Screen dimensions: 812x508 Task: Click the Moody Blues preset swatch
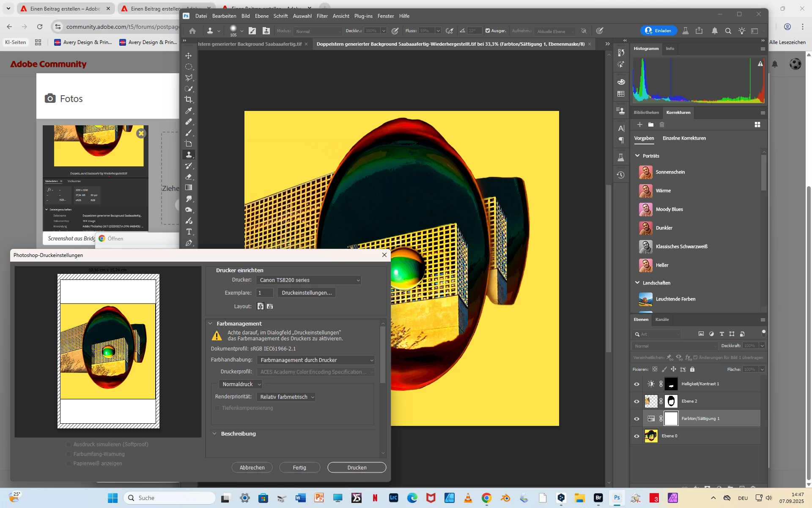[645, 210]
